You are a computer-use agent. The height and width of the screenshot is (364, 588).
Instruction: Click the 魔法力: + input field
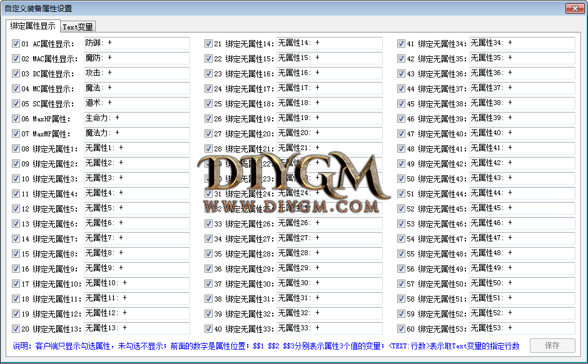(x=137, y=133)
